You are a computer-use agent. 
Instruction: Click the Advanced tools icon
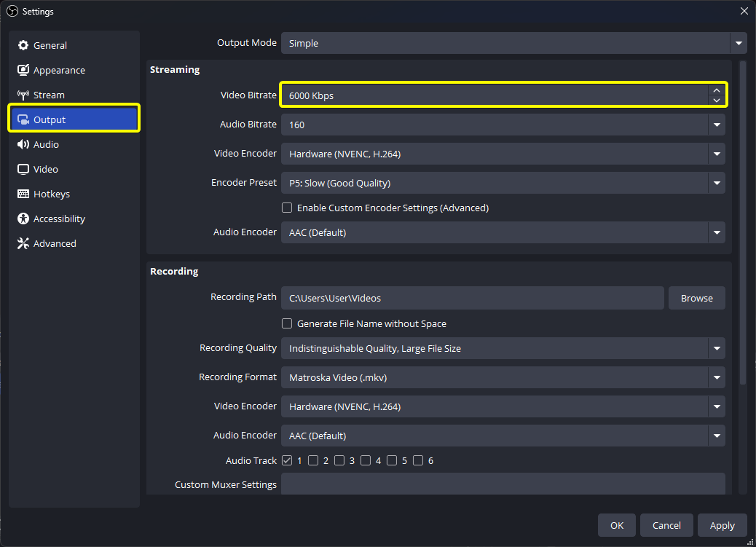click(x=23, y=243)
